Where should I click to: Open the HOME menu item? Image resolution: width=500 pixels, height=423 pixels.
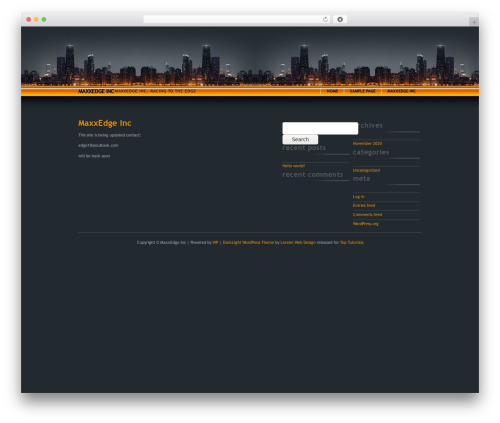[332, 91]
